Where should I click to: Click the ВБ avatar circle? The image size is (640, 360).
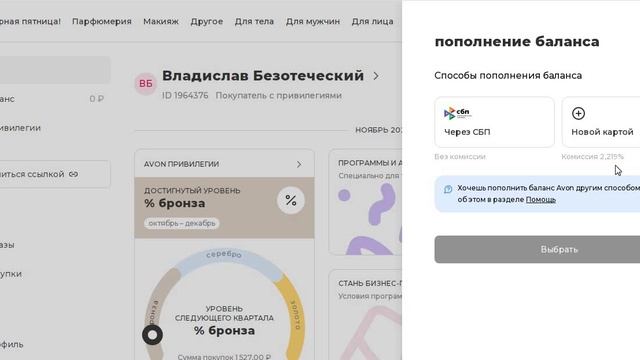pyautogui.click(x=146, y=84)
